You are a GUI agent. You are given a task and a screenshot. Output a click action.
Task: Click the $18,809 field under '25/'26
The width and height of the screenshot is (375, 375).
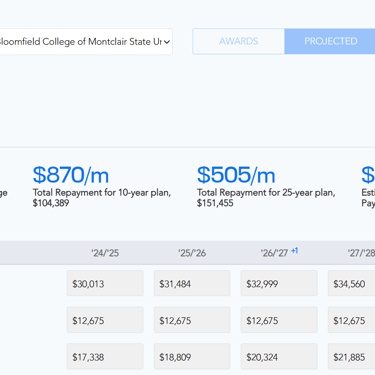(x=192, y=357)
